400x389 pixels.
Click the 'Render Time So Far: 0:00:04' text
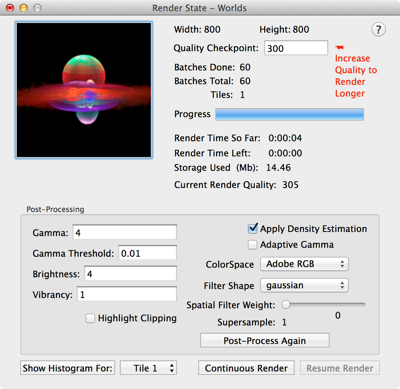pyautogui.click(x=238, y=138)
